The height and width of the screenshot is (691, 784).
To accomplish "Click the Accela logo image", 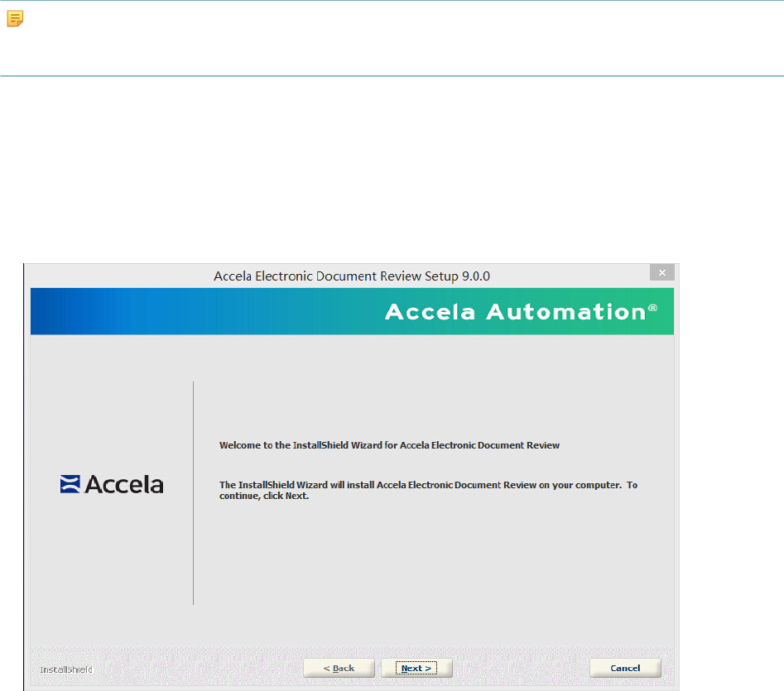I will 112,484.
